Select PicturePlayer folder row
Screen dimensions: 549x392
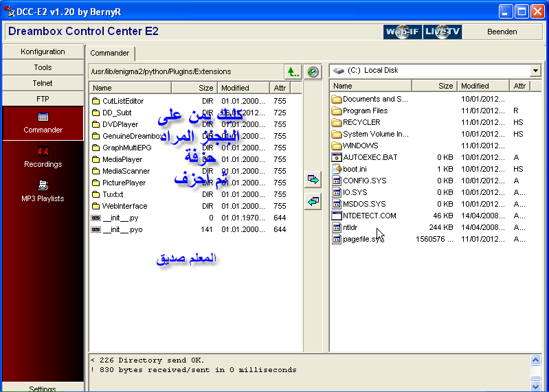point(195,183)
